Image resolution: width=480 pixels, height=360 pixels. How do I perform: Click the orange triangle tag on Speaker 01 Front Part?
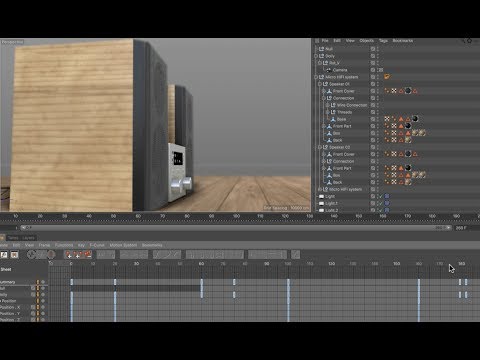(401, 126)
